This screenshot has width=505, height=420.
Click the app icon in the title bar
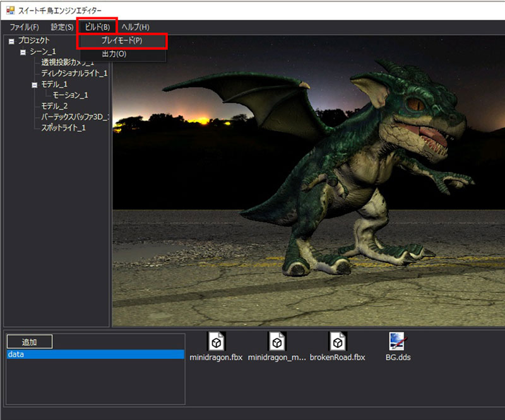pyautogui.click(x=9, y=9)
